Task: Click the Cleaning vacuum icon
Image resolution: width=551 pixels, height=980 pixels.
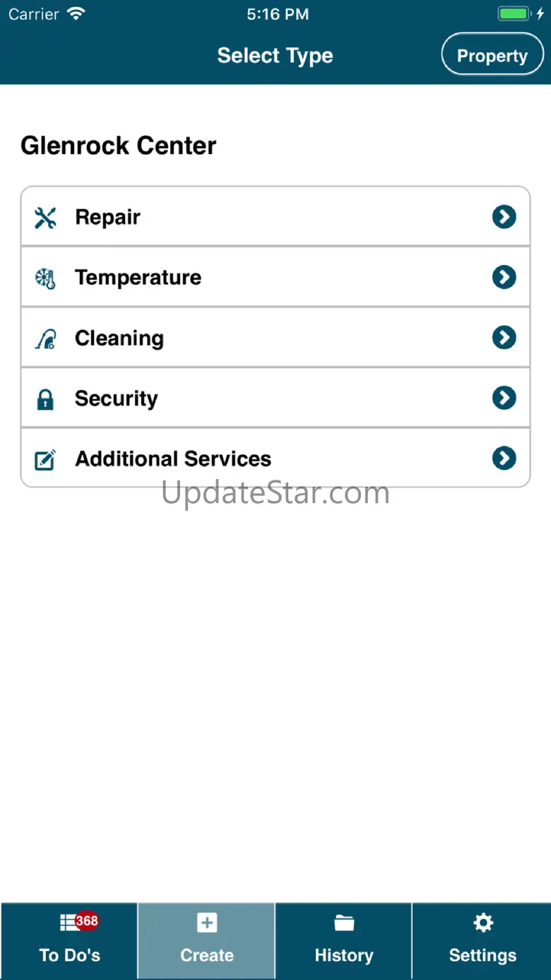Action: click(45, 338)
